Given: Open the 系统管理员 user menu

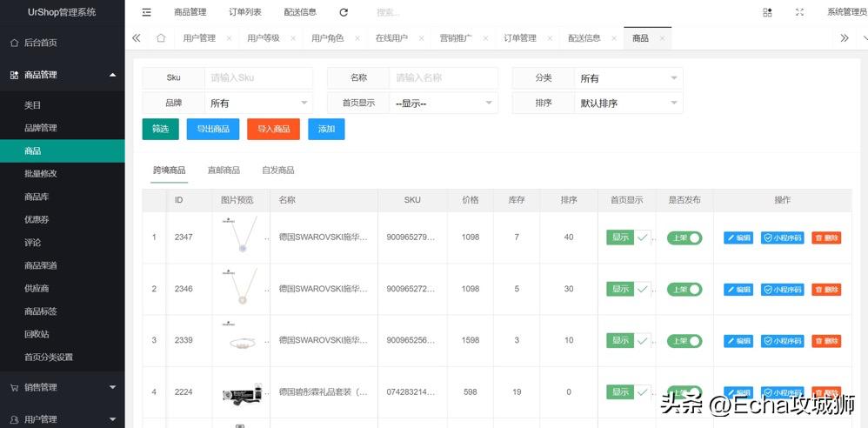Looking at the screenshot, I should click(846, 12).
